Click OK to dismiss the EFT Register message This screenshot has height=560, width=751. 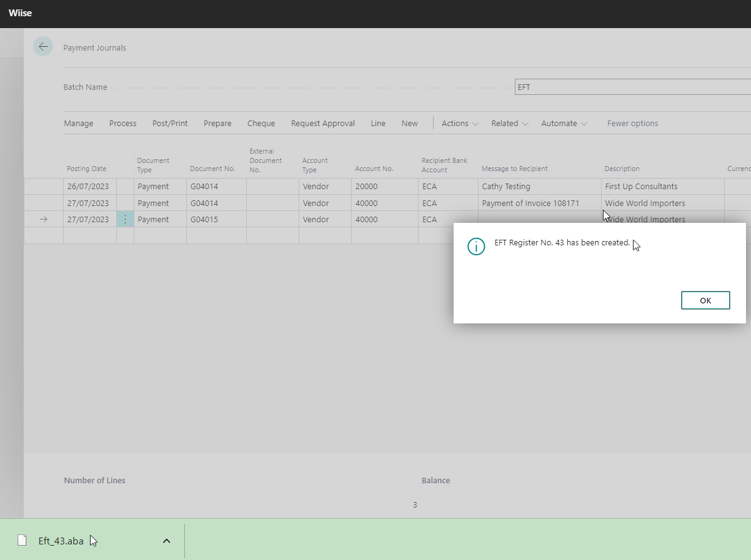tap(705, 300)
